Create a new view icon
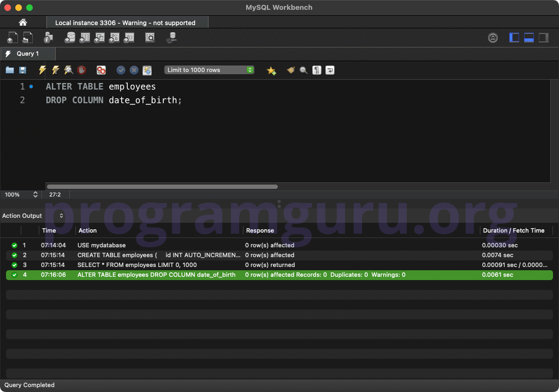 [x=99, y=38]
